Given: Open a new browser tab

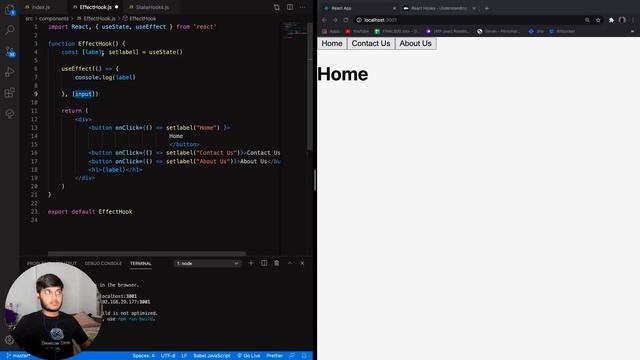Looking at the screenshot, I should [487, 8].
